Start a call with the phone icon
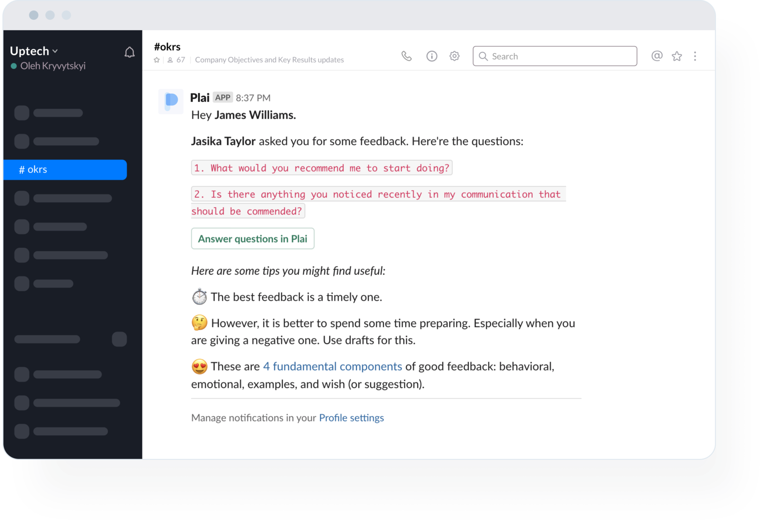Viewport: 772px width, 532px height. (x=406, y=56)
